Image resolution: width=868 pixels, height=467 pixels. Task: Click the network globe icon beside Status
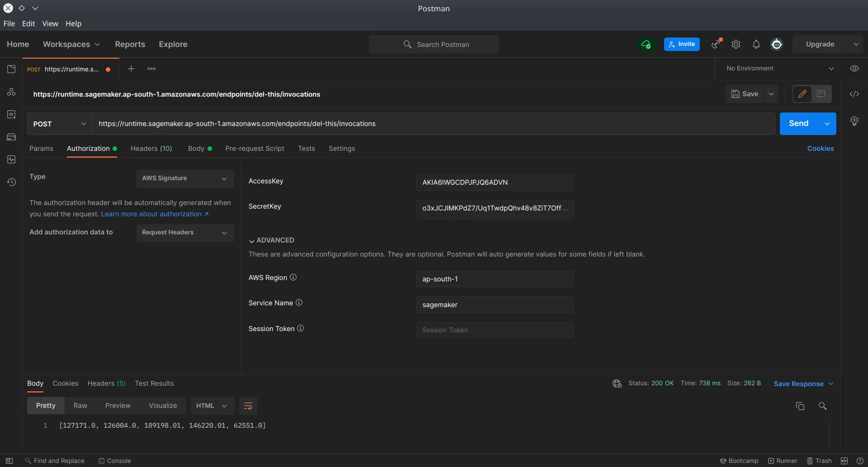[617, 383]
